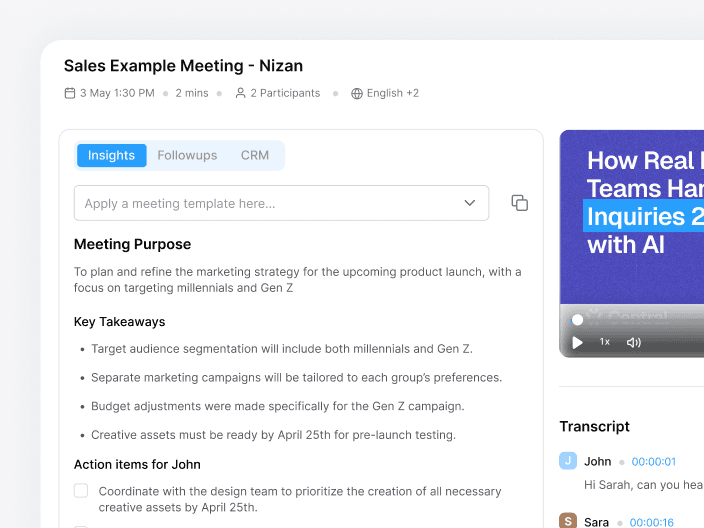This screenshot has width=704, height=528.
Task: Check the coordinate with design team item
Action: (81, 490)
